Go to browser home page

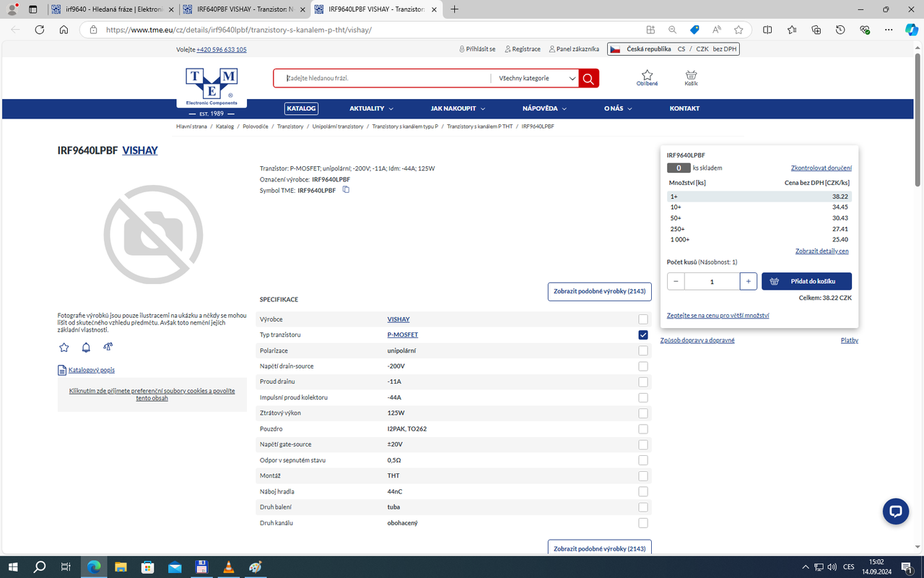(x=64, y=30)
